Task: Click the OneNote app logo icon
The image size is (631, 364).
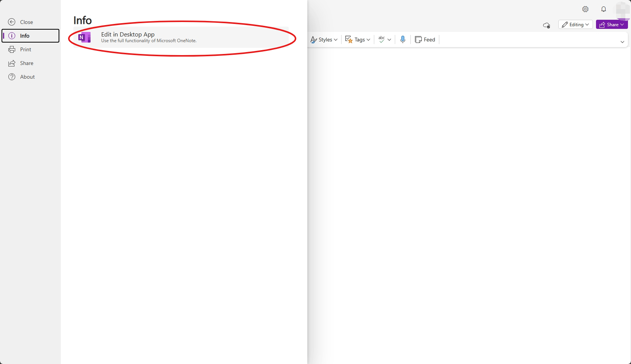Action: 84,37
